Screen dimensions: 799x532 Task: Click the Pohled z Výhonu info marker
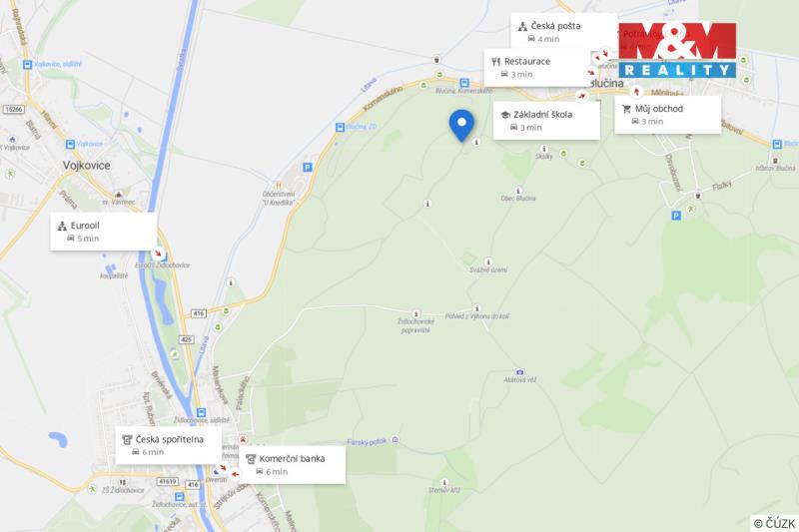coord(477,308)
